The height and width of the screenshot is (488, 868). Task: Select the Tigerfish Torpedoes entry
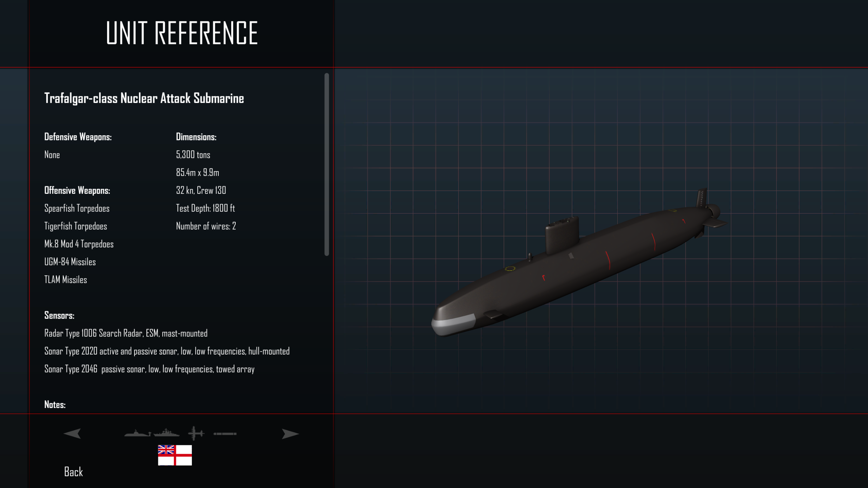pos(76,226)
